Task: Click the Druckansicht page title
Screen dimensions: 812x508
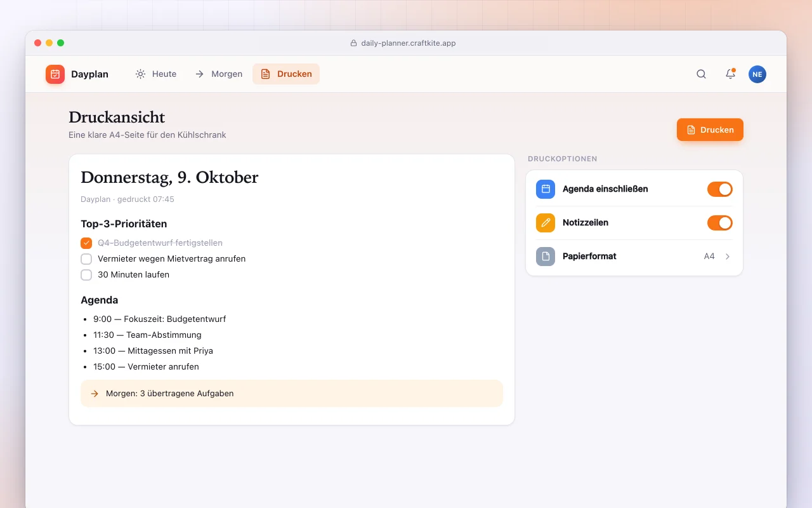Action: pos(117,117)
